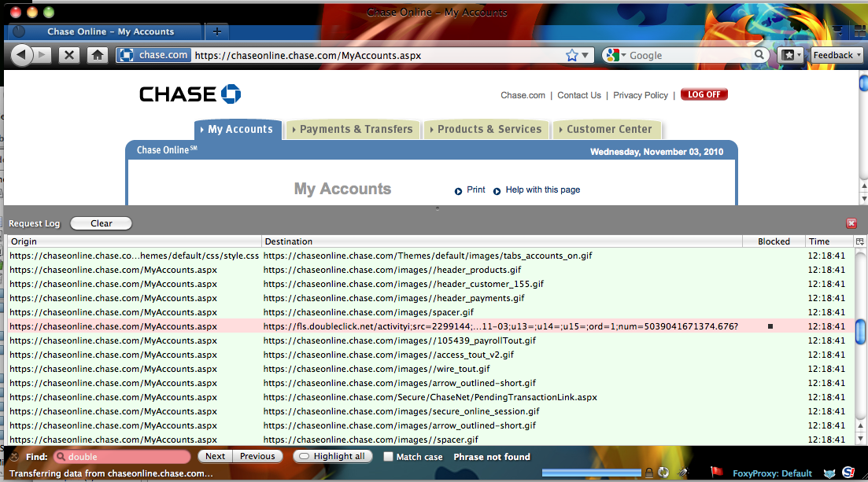868x482 pixels.
Task: Click the Print link
Action: [475, 189]
